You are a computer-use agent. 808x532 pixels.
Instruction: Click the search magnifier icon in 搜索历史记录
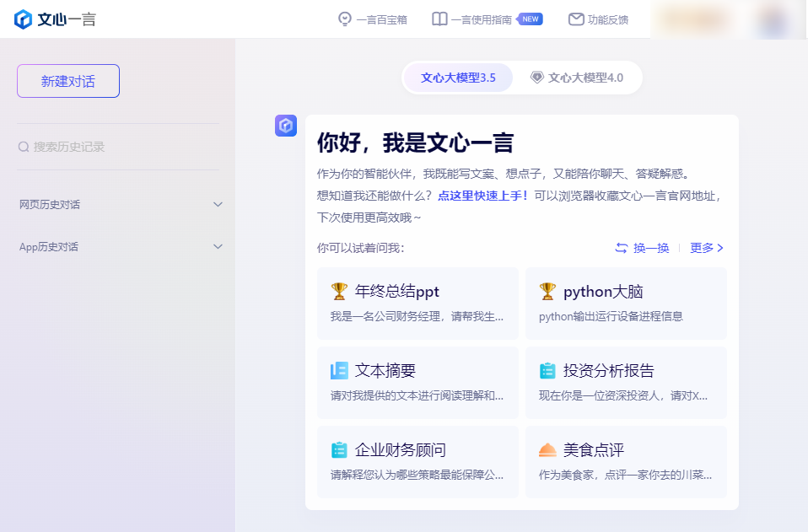tap(24, 147)
